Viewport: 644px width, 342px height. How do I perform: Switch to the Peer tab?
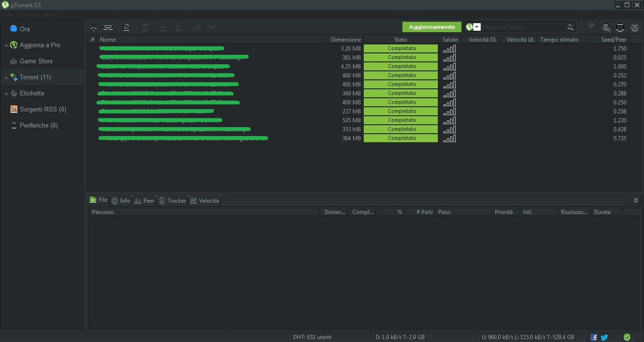[x=144, y=200]
